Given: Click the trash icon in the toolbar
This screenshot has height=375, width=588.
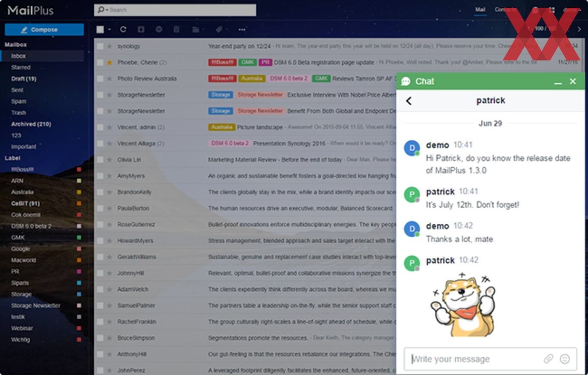Looking at the screenshot, I should click(176, 29).
